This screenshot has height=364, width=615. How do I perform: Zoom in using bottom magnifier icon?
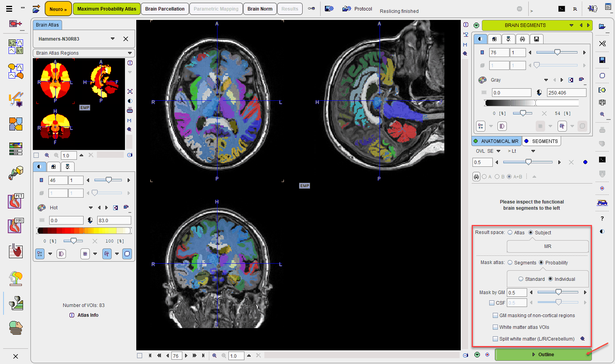[214, 355]
